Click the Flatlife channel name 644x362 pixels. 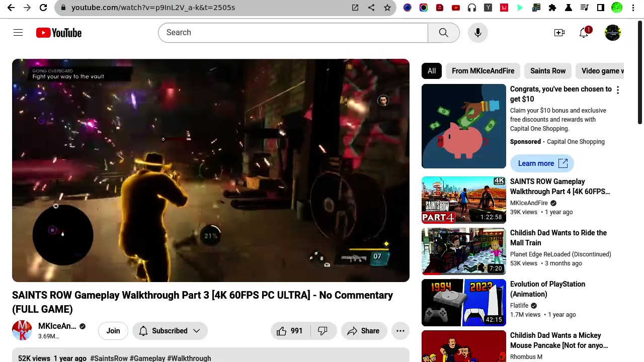tap(519, 306)
